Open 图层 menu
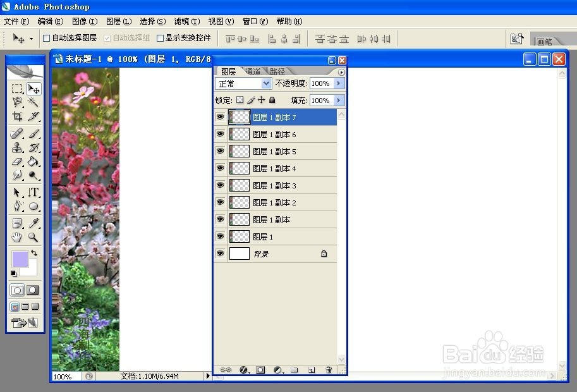 119,21
